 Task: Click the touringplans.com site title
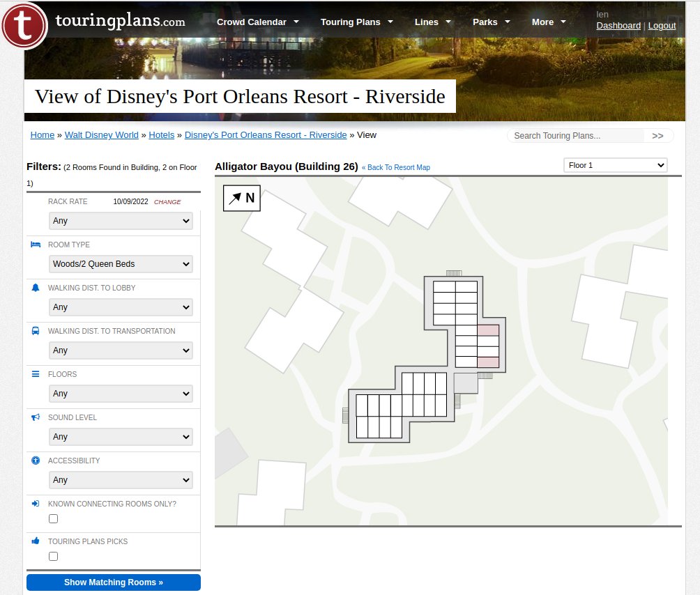(120, 20)
